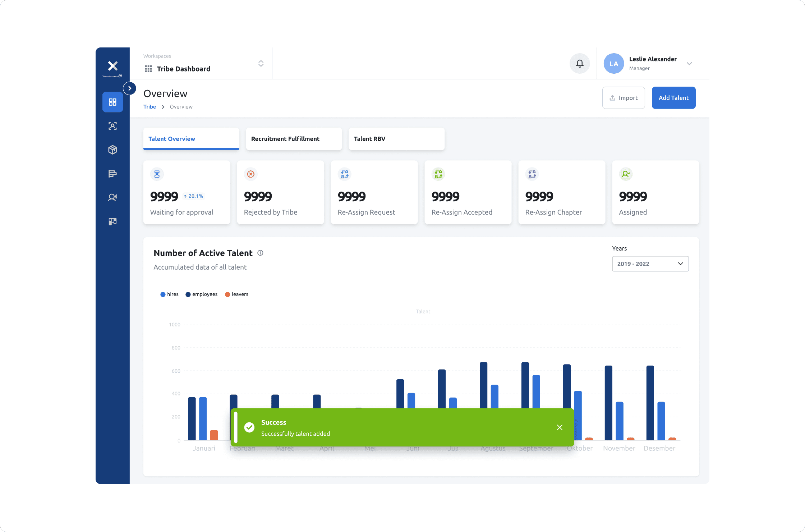Screen dimensions: 805x532
Task: Expand the sidebar with arrow toggle
Action: point(130,88)
